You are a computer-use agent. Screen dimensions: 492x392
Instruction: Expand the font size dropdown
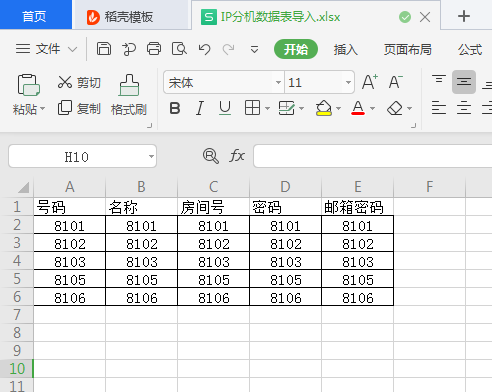tap(348, 82)
